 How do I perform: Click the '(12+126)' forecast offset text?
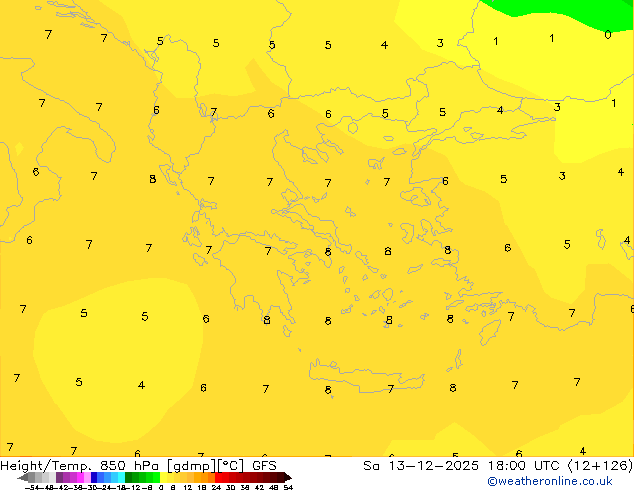tap(601, 466)
